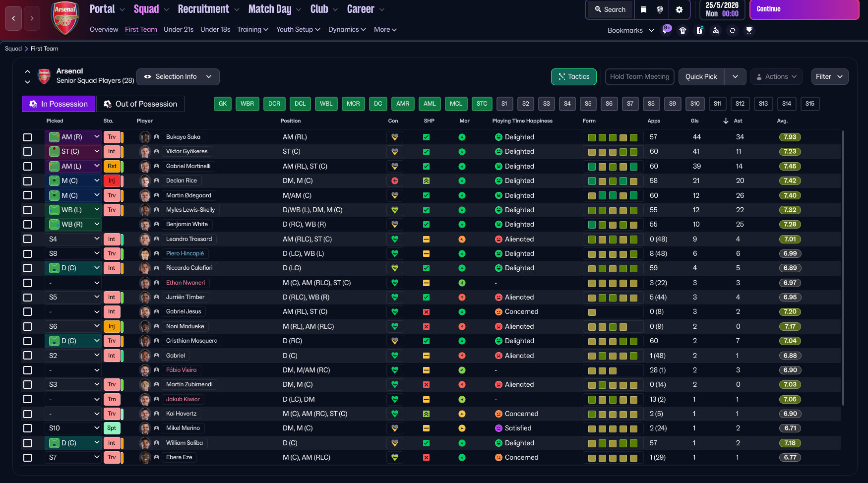Open the world globe icon
The width and height of the screenshot is (868, 483).
(660, 9)
